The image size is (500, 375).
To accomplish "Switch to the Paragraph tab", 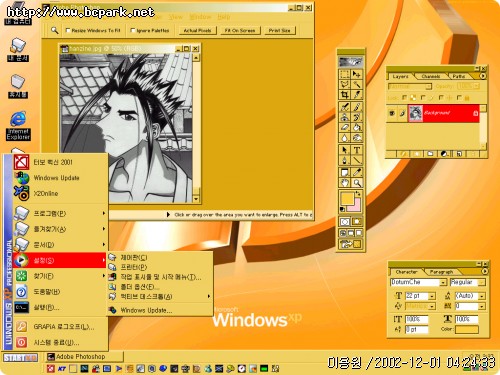I will (x=441, y=272).
